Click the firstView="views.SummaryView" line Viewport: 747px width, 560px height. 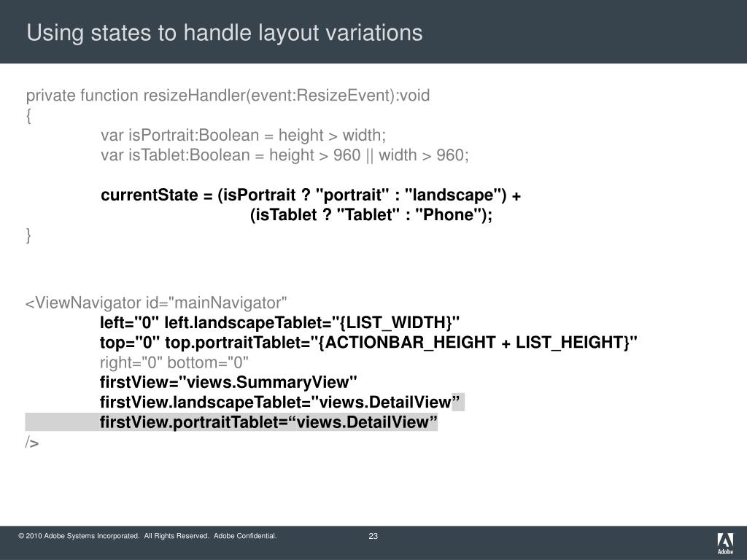click(x=228, y=382)
